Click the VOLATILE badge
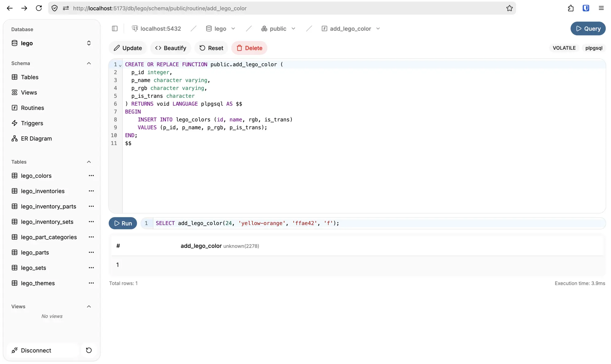 coord(564,48)
